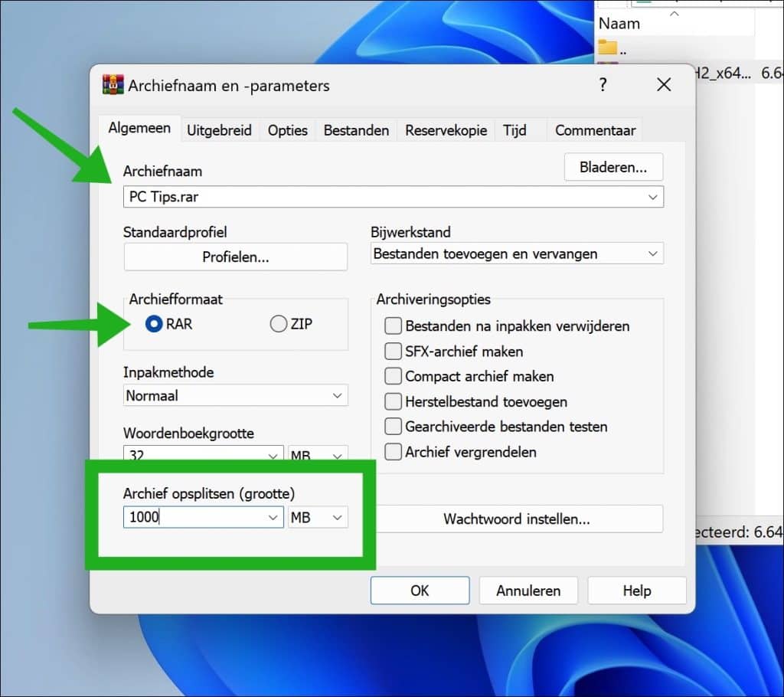Switch to the Algemeen tab

pyautogui.click(x=139, y=128)
